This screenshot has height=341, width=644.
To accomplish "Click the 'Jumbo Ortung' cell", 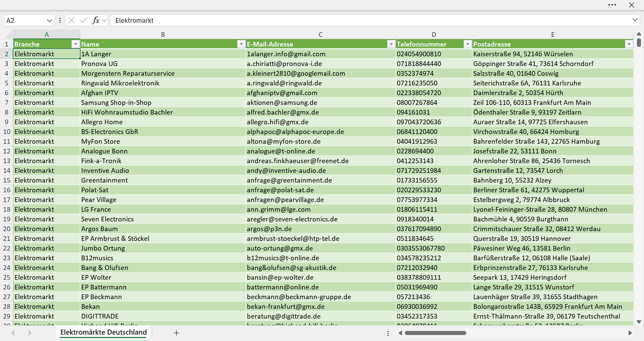I will [x=163, y=248].
